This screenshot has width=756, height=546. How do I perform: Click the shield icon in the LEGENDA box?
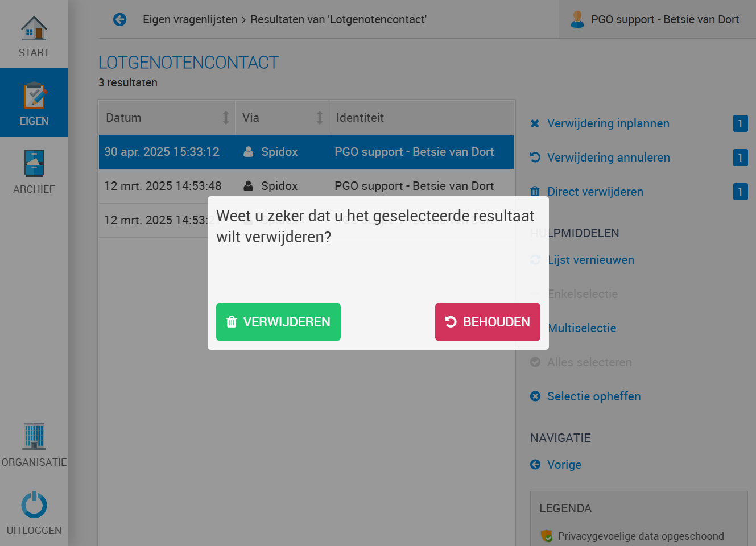(547, 536)
